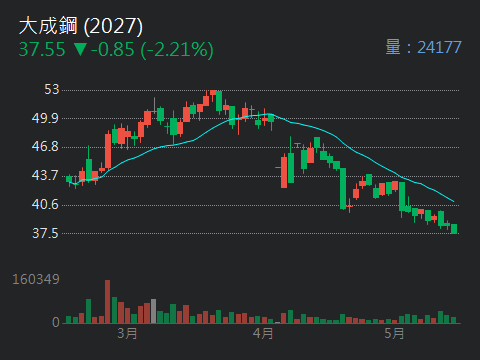Click the 5月 date axis label
The width and height of the screenshot is (480, 360).
click(394, 333)
